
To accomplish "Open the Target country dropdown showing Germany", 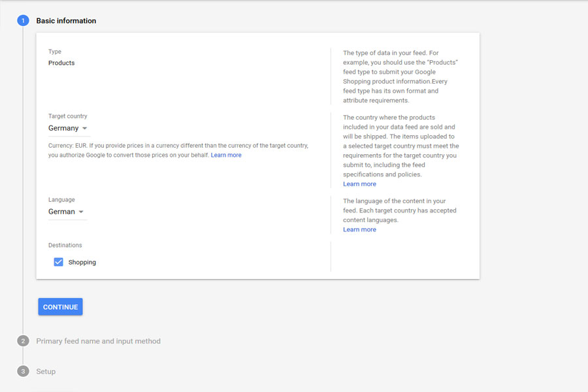I will (64, 129).
